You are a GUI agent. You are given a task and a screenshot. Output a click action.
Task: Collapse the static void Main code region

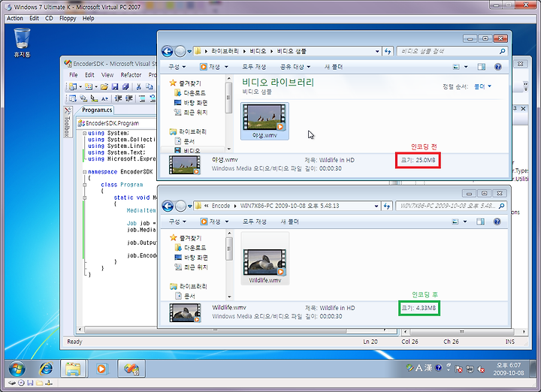[x=84, y=198]
